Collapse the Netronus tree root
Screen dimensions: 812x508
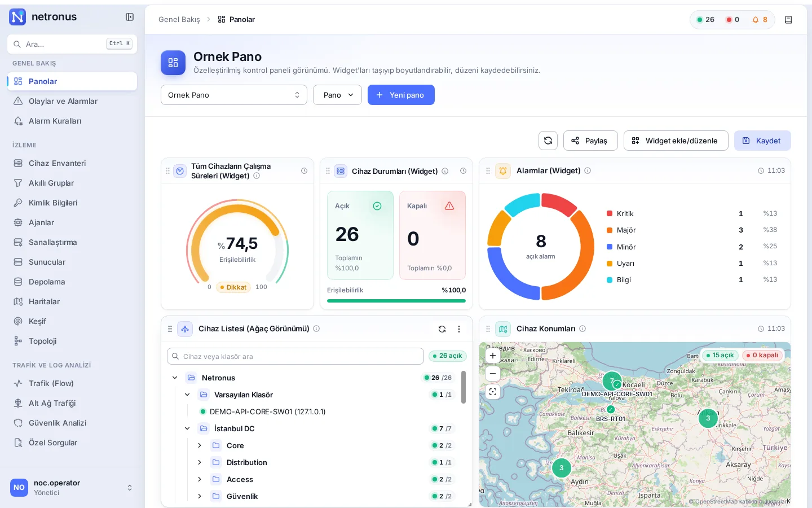[x=175, y=378]
